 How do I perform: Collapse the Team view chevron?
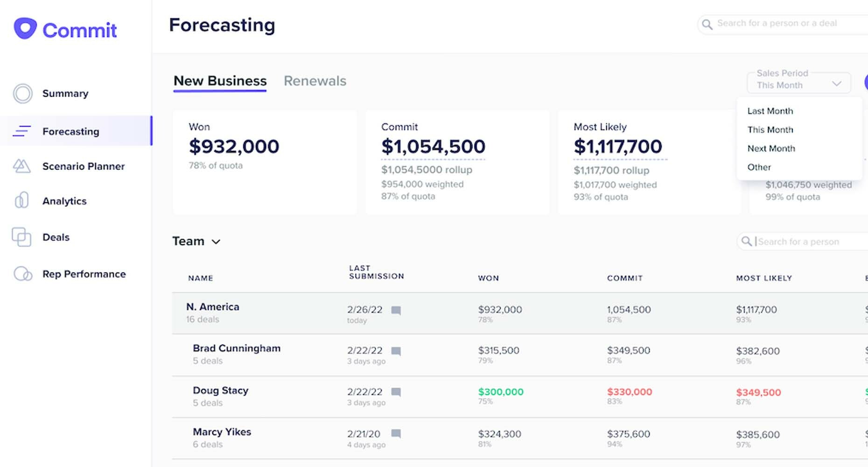[216, 242]
